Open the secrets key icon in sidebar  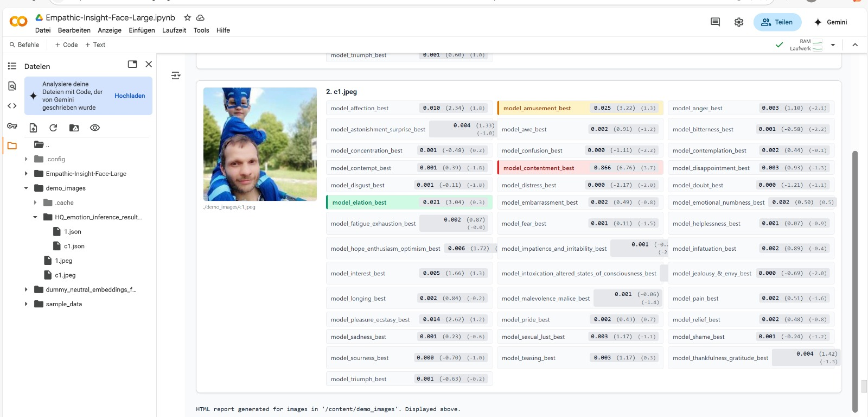pos(12,126)
